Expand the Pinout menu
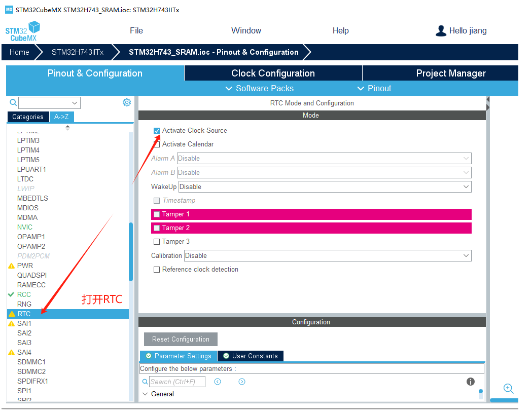532x413 pixels. click(374, 89)
